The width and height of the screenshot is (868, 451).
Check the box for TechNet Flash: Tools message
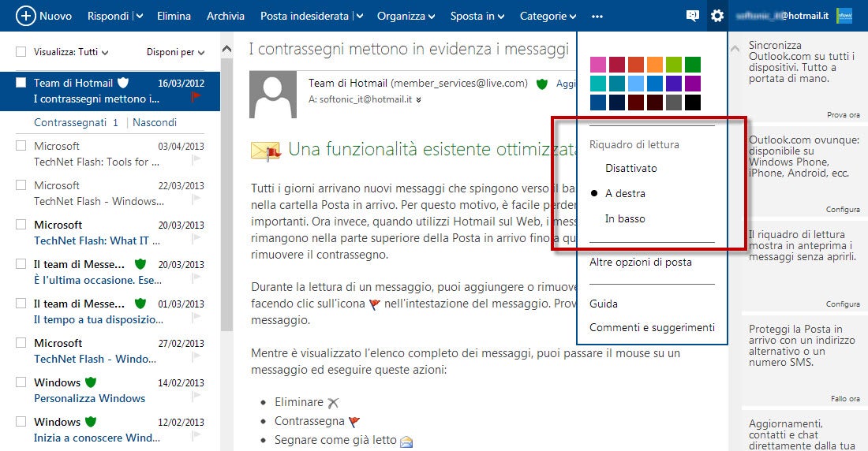pyautogui.click(x=21, y=146)
